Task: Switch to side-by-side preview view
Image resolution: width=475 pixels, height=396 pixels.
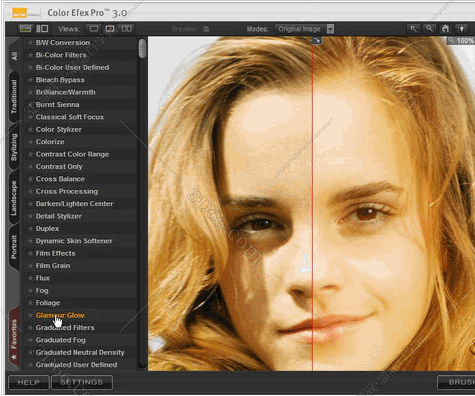Action: coord(126,29)
